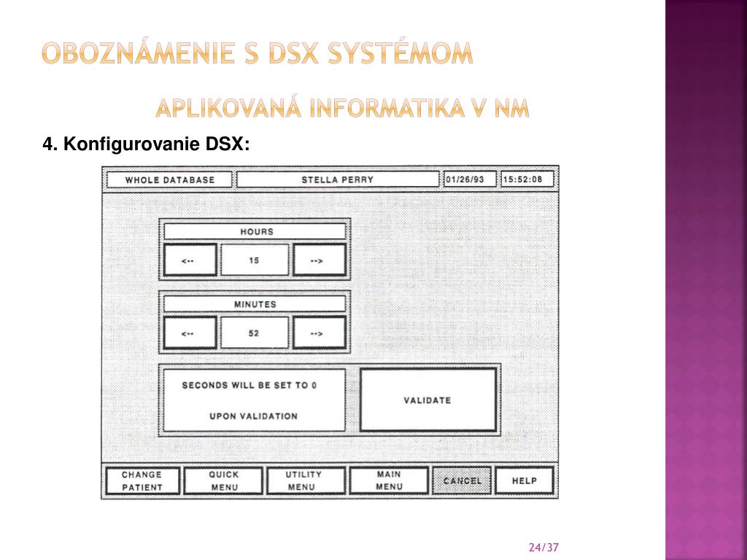Click the 'APLIKOVANÁ INFORMATIKA V NM' subtitle

click(343, 108)
